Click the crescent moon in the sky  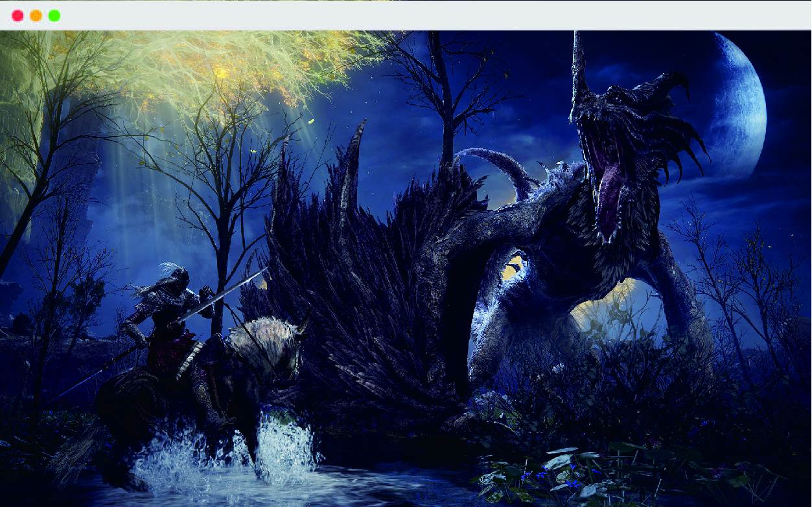(745, 104)
